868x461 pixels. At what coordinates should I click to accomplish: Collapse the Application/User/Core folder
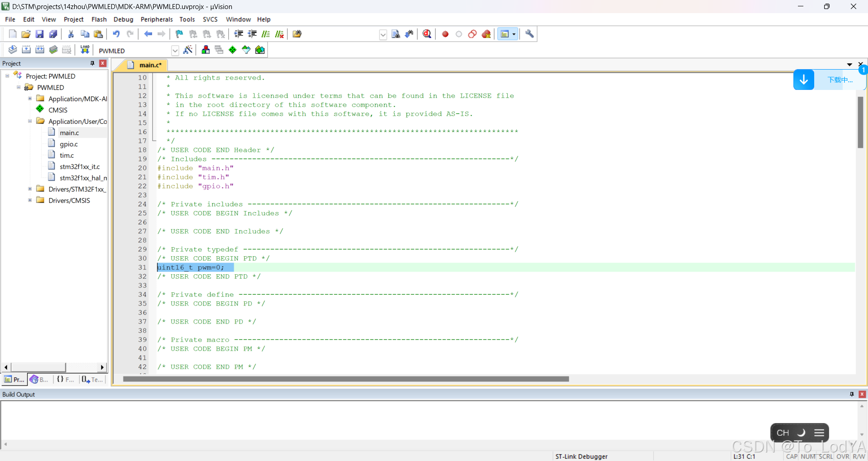point(30,121)
